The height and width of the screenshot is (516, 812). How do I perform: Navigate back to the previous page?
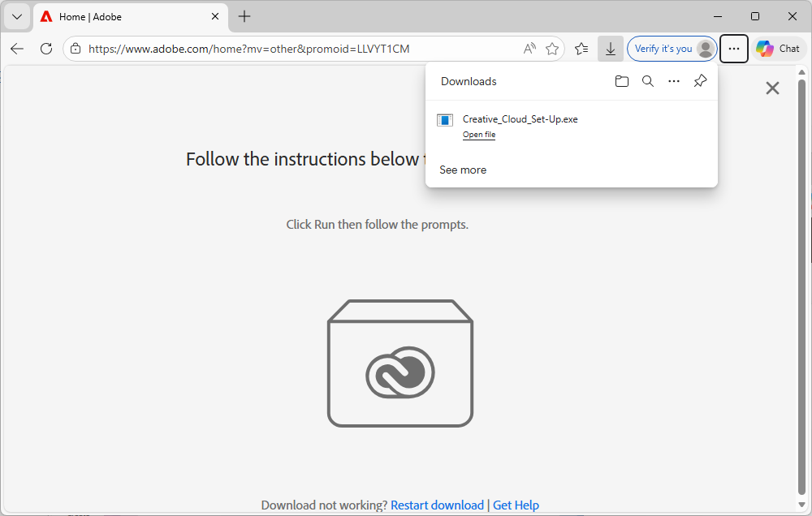16,49
